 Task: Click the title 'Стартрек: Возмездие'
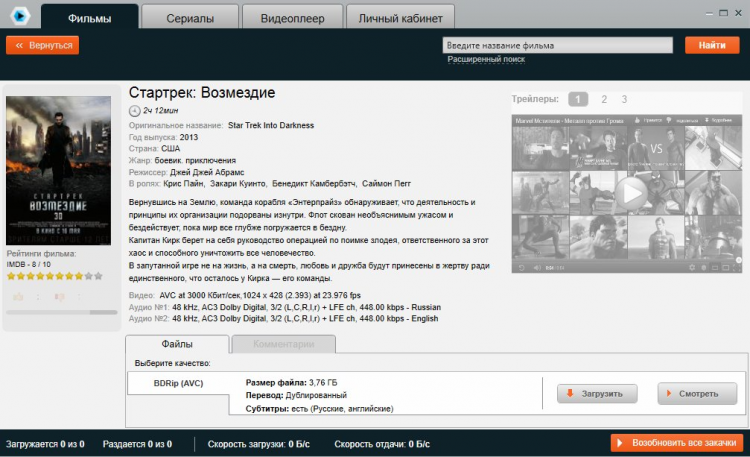tap(202, 92)
